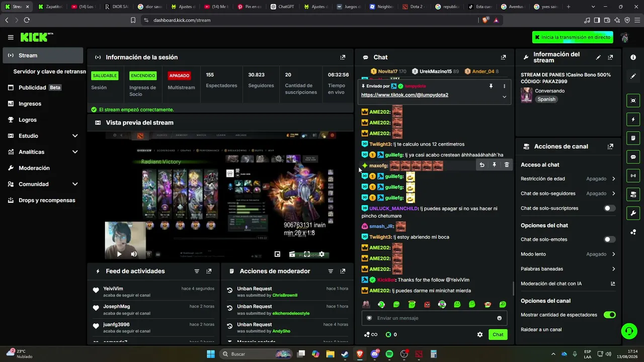The width and height of the screenshot is (644, 362).
Task: Open Moderación del chat con IA
Action: pos(568,284)
